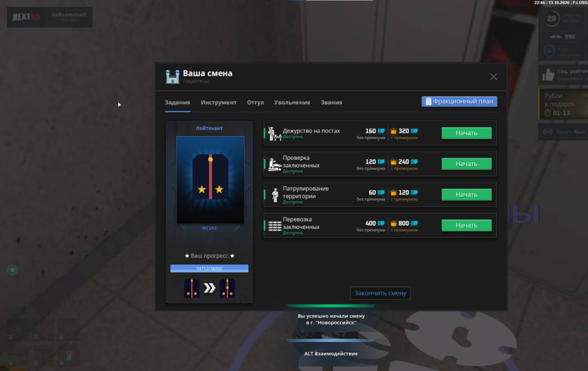The image size is (588, 371).
Task: Click the green shield icon on the left edge
Action: coord(13,270)
